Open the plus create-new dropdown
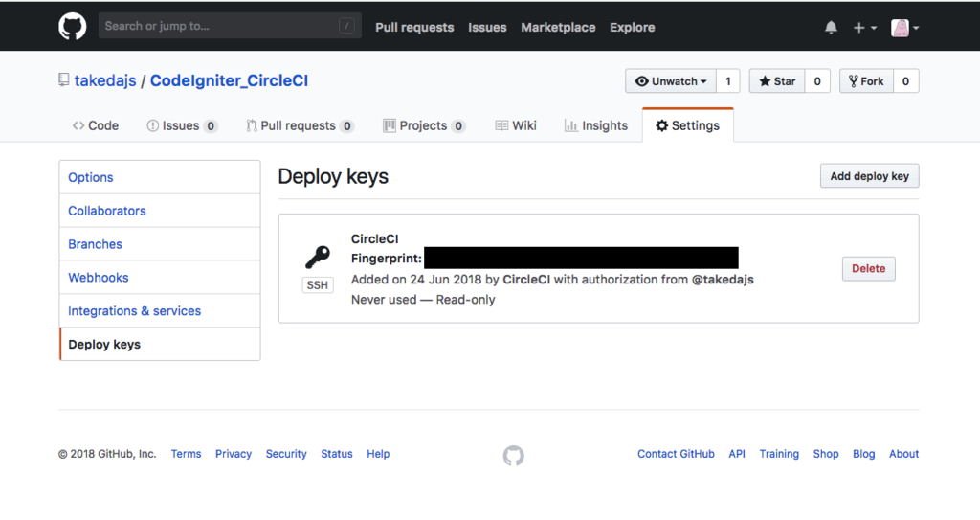Screen dimensions: 980x520 point(865,28)
